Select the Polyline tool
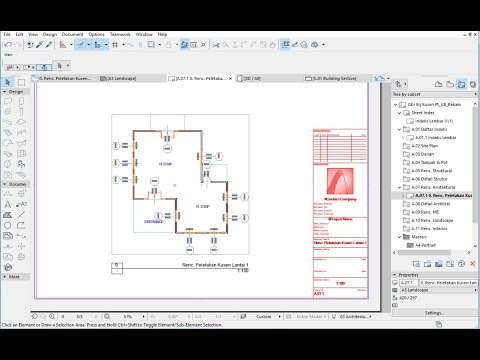The height and width of the screenshot is (360, 480). (21, 225)
